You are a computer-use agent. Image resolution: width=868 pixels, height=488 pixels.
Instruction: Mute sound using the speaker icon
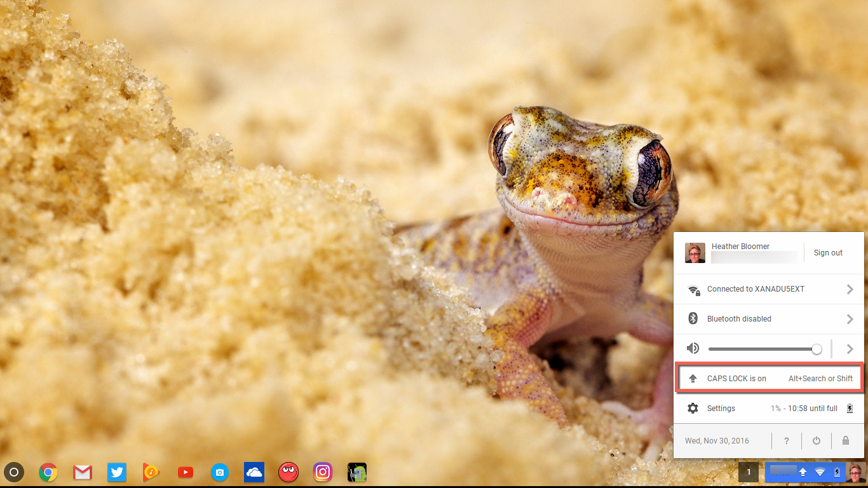point(693,348)
